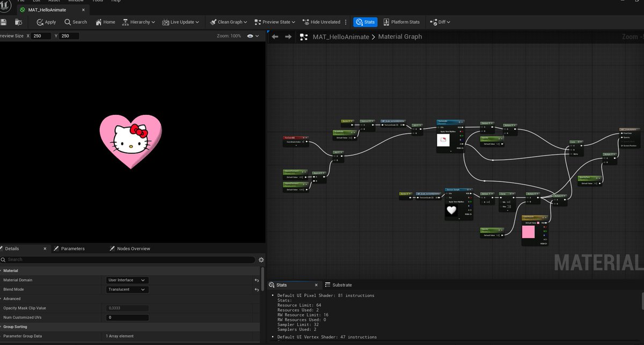644x345 pixels.
Task: Click the Preview Size X field
Action: pyautogui.click(x=40, y=36)
